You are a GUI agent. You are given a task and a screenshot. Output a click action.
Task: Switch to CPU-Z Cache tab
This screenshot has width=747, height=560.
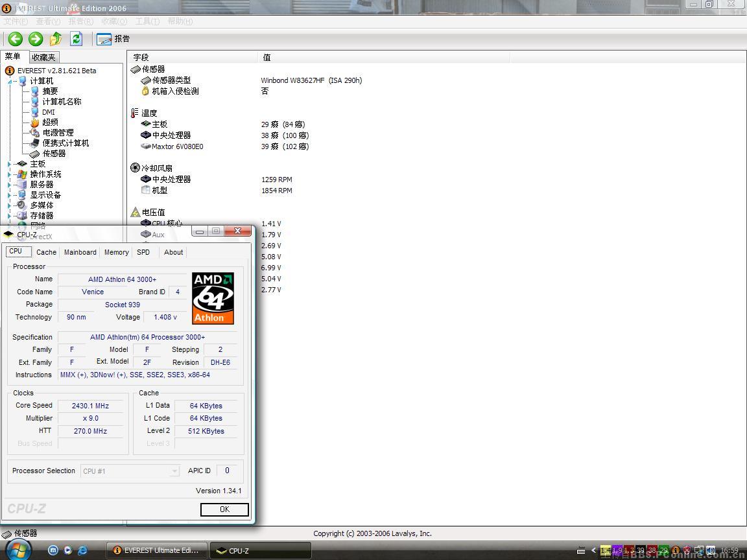coord(46,252)
